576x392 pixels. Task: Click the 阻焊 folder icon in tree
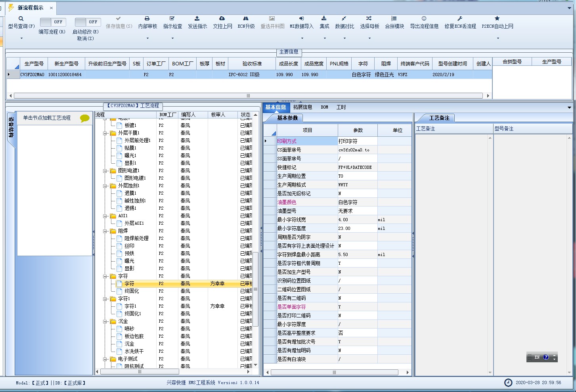(x=113, y=231)
